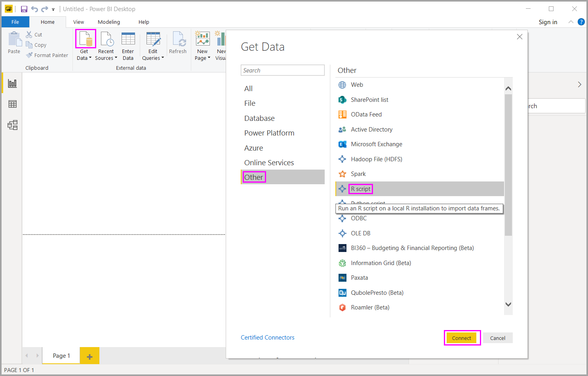Expand the Recent Sources dropdown arrow
Image resolution: width=588 pixels, height=376 pixels.
click(x=116, y=58)
